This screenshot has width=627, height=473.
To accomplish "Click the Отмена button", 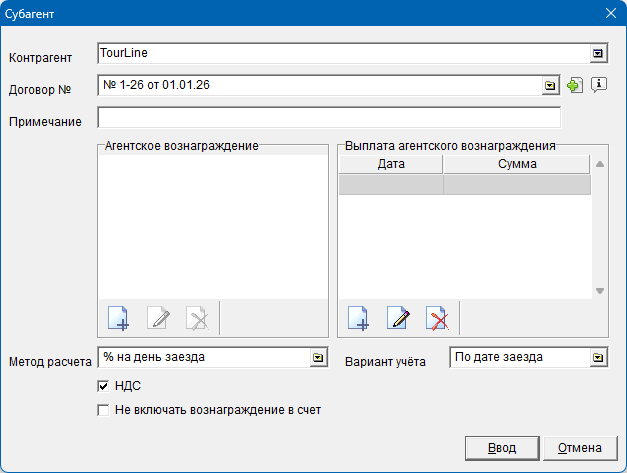I will point(579,447).
